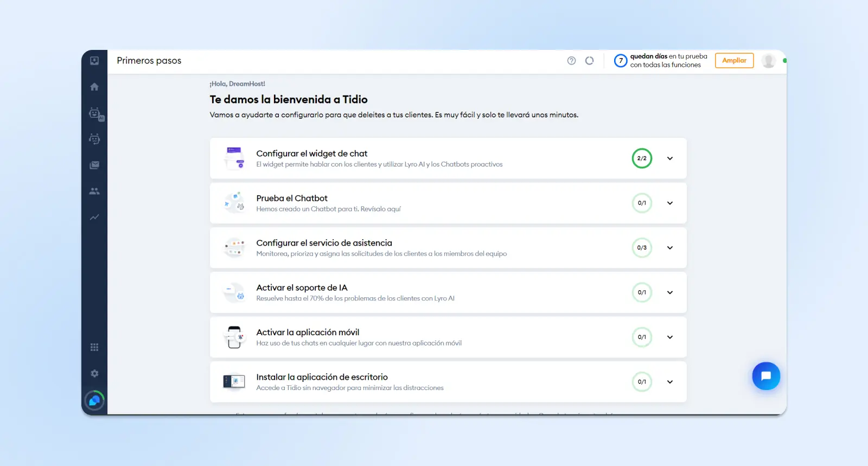Open the user profile avatar
Image resolution: width=868 pixels, height=466 pixels.
tap(768, 61)
